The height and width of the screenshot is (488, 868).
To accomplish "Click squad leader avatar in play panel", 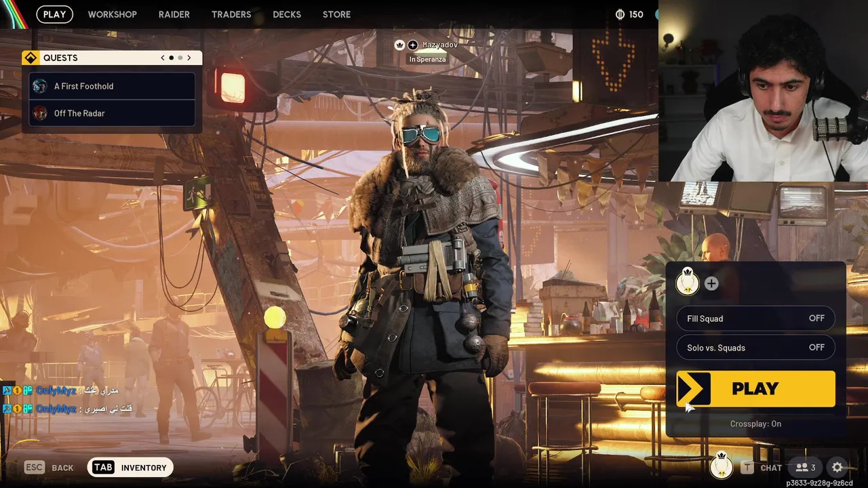I will (688, 283).
